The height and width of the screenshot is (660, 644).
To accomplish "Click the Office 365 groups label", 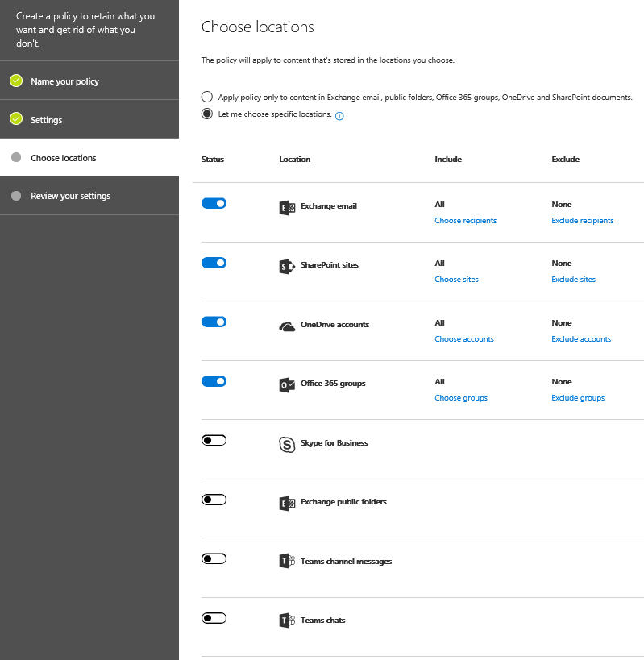I will [x=333, y=384].
